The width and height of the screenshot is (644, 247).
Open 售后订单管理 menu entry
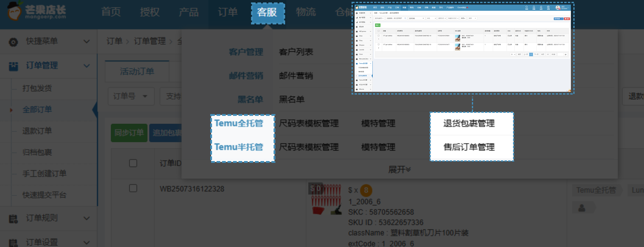469,147
